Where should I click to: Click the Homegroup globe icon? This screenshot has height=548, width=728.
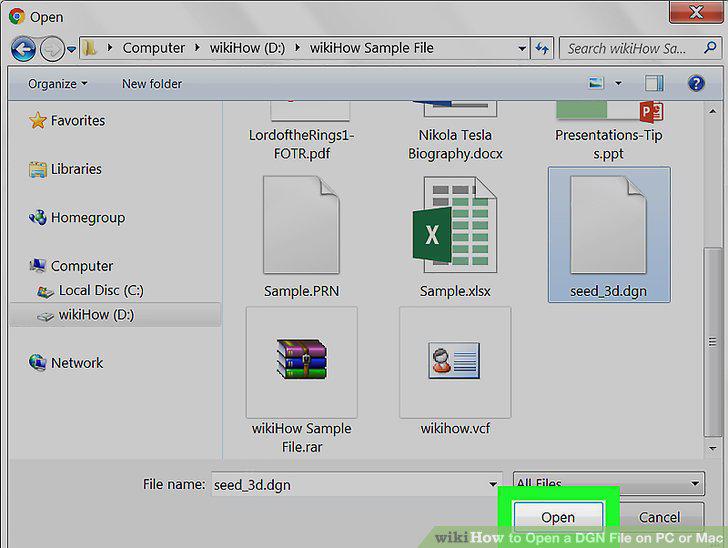[38, 217]
